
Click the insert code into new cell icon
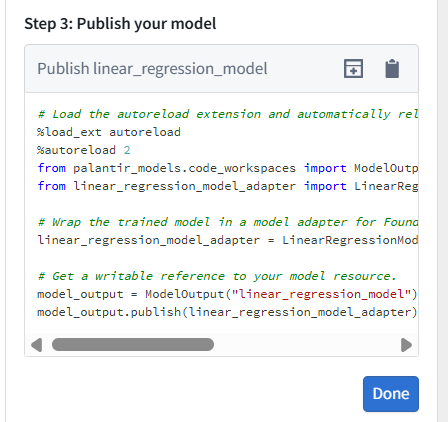[x=353, y=69]
